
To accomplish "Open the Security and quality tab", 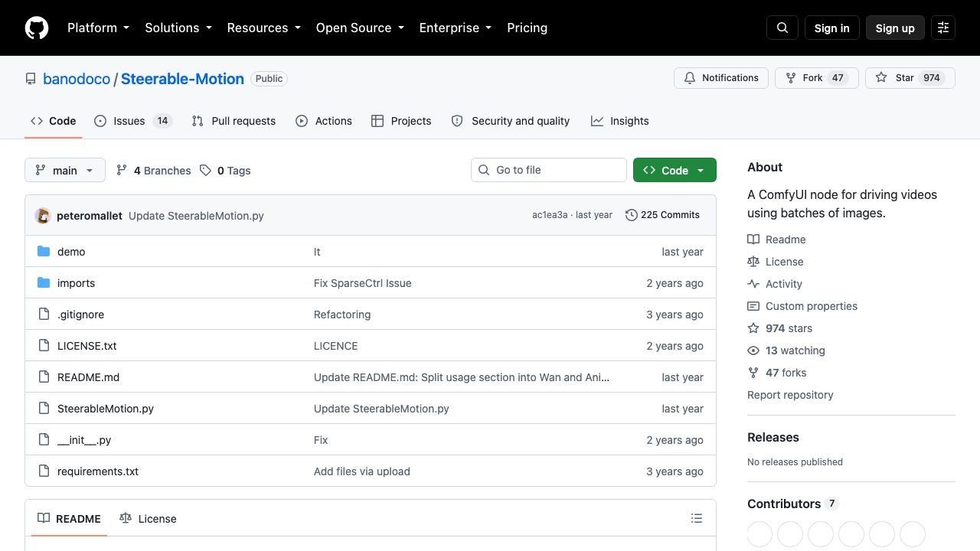I will point(511,121).
